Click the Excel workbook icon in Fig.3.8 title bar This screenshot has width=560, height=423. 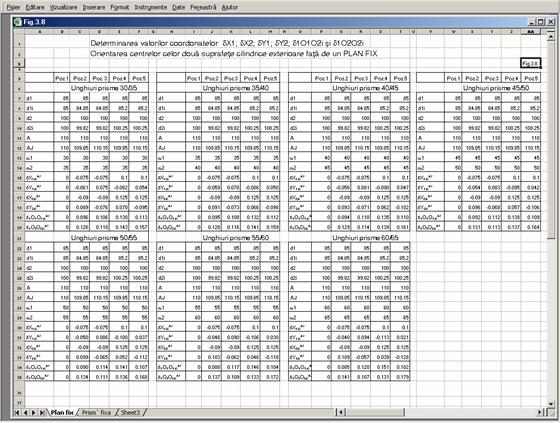[18, 22]
